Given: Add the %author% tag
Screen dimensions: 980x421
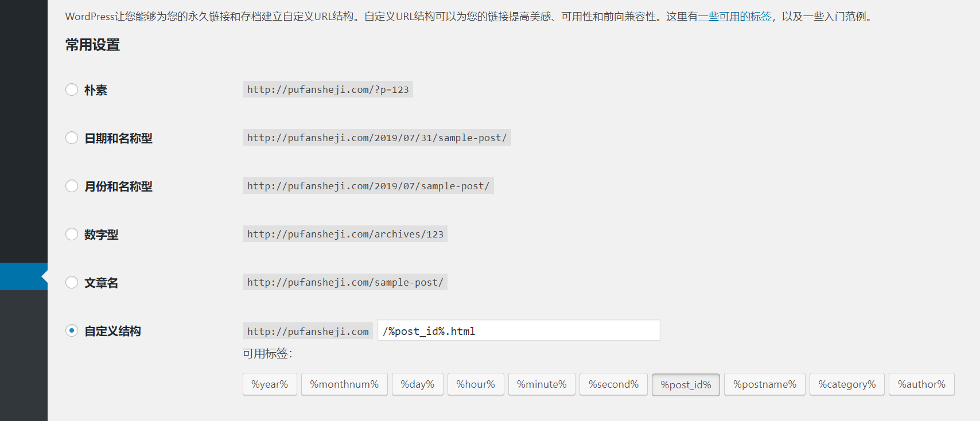Looking at the screenshot, I should (921, 384).
